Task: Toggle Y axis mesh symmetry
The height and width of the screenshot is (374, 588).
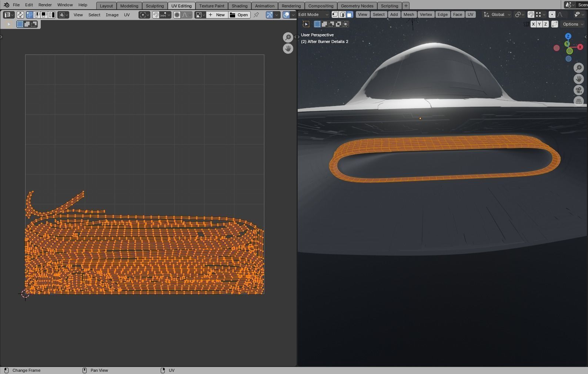Action: point(539,24)
